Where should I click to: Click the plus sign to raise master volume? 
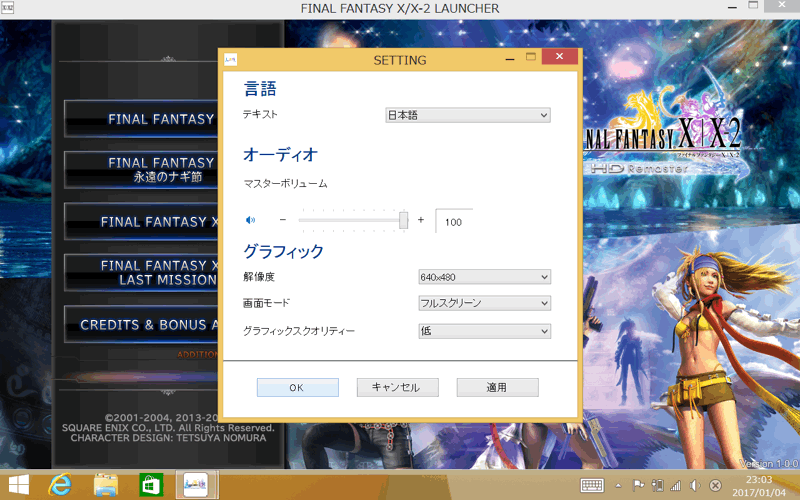[421, 220]
